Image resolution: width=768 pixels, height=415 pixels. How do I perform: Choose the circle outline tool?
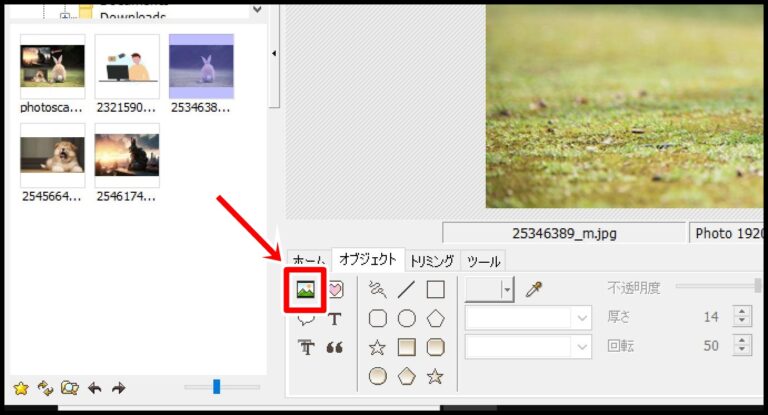[407, 318]
